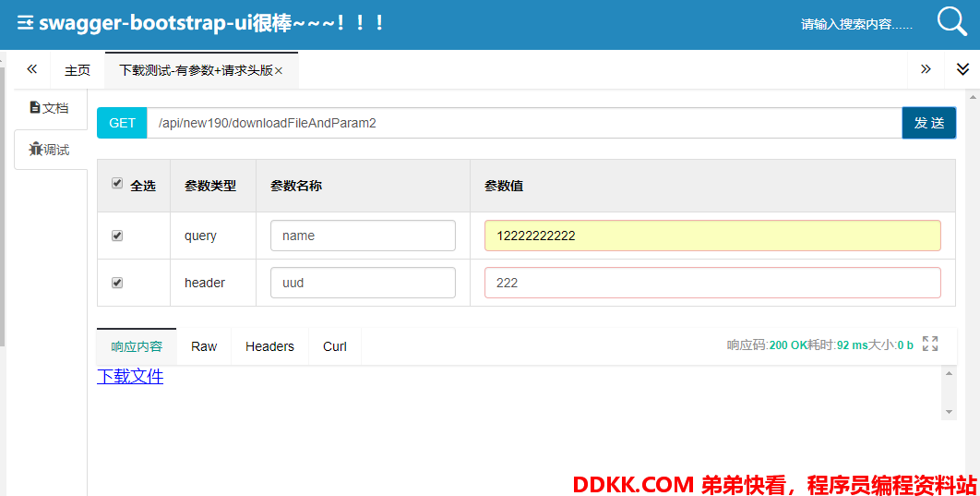Click the 0 b response size text
This screenshot has width=980, height=496.
tap(905, 345)
